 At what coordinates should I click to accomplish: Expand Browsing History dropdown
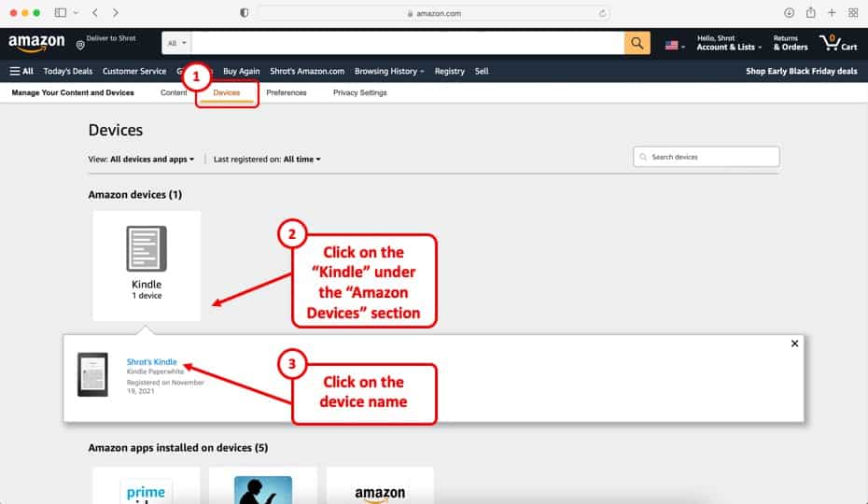click(x=389, y=71)
